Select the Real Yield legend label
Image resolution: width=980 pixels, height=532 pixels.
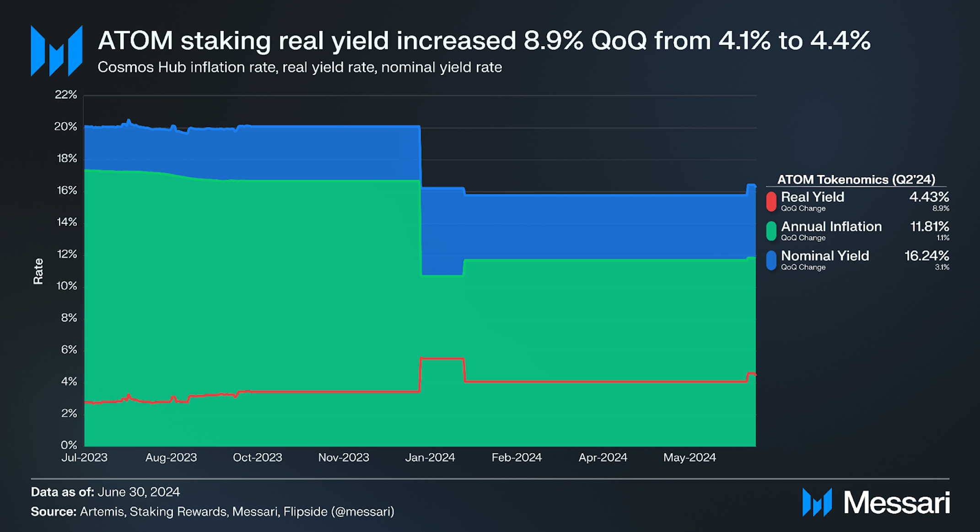coord(812,197)
